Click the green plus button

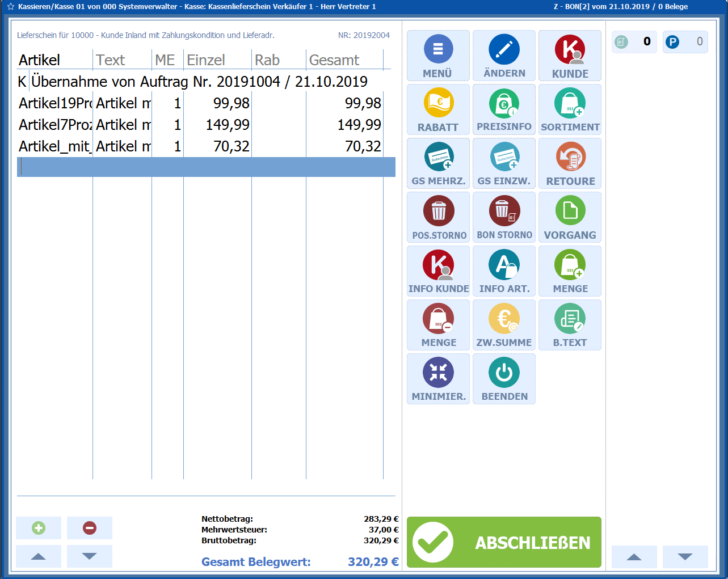(x=39, y=528)
